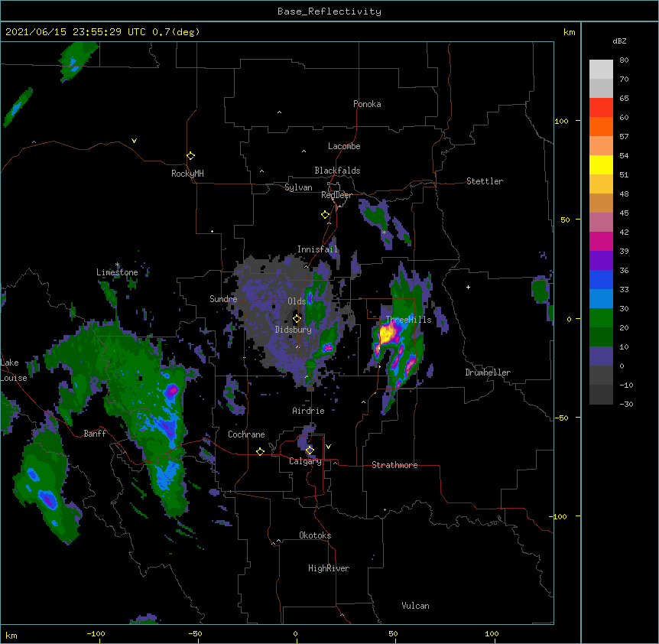Screen dimensions: 659x644
Task: Click the 54 dBZ yellow legend swatch
Action: [x=601, y=164]
